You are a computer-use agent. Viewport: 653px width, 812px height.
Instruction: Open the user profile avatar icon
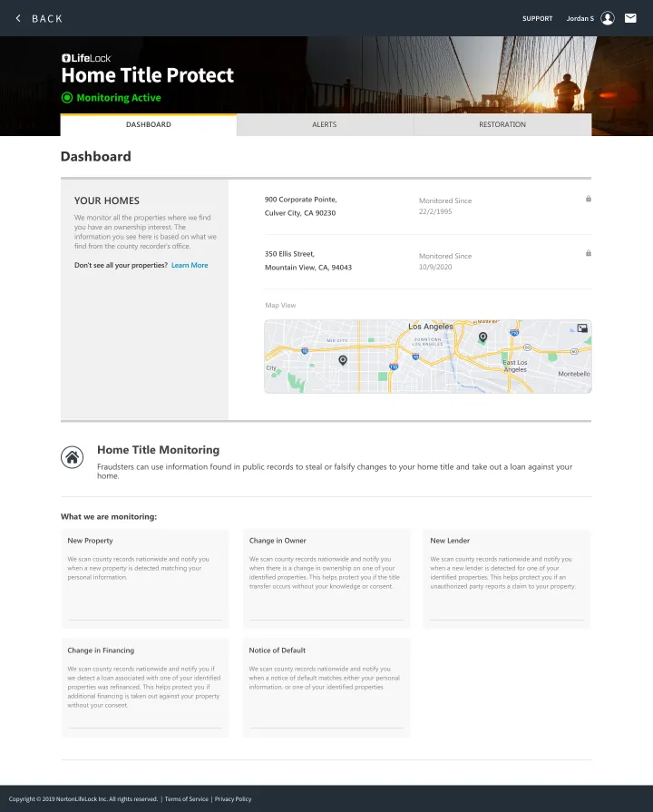coord(608,18)
